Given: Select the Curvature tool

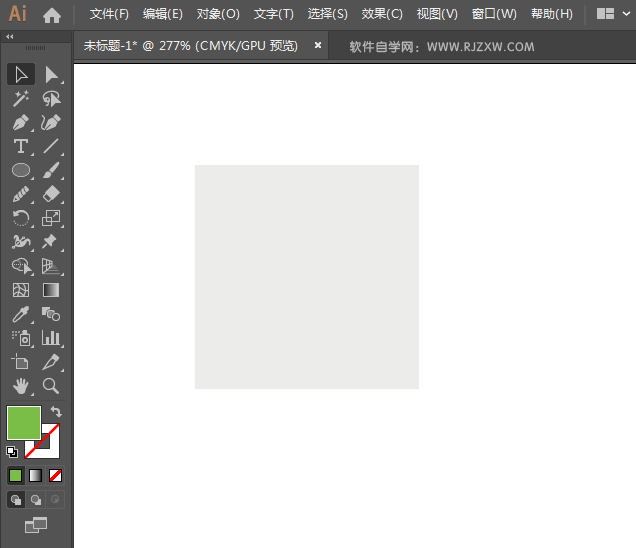Looking at the screenshot, I should (x=51, y=122).
